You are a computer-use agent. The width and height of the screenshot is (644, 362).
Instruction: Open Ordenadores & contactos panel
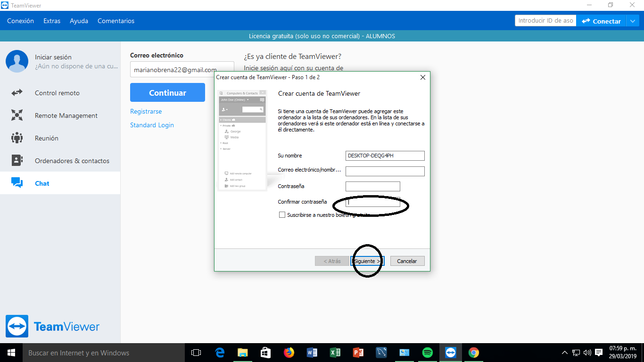tap(60, 161)
